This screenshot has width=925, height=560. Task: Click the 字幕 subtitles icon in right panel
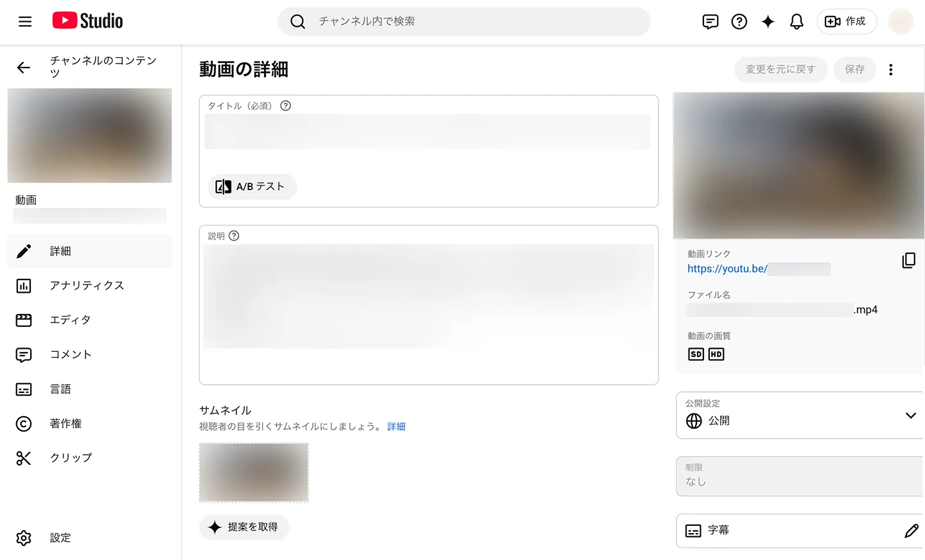pos(693,531)
